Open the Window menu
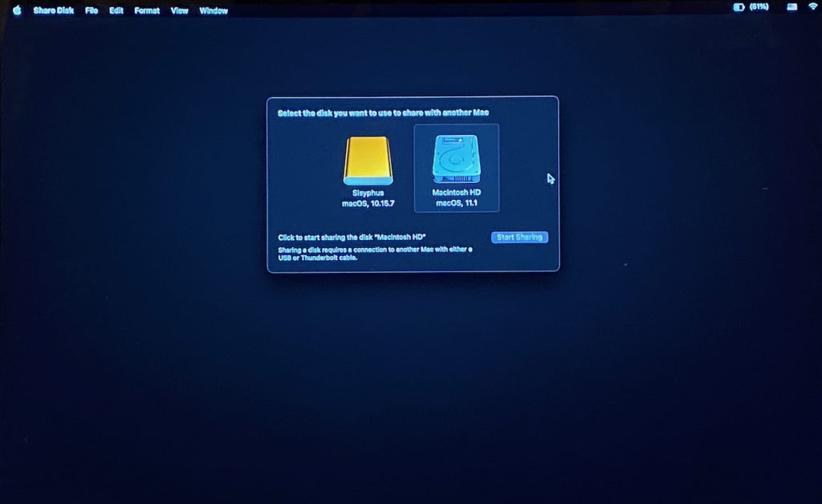 tap(214, 11)
